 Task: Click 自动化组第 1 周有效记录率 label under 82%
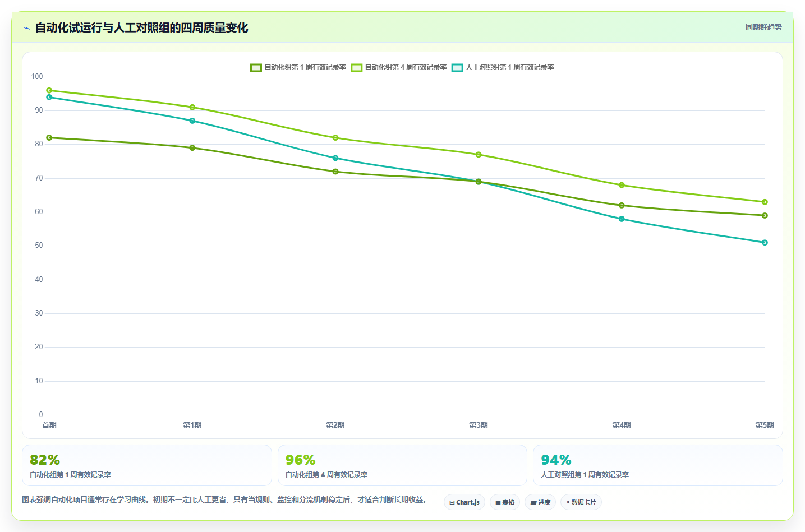click(70, 475)
